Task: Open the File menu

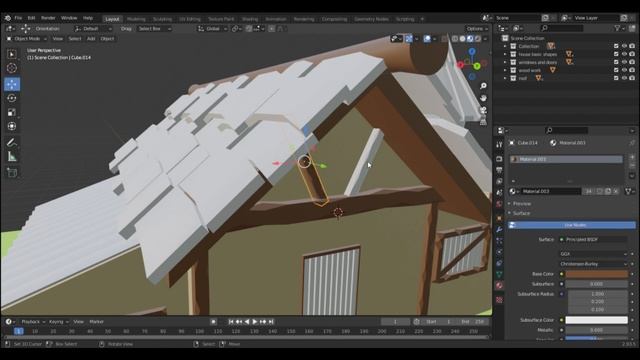Action: pyautogui.click(x=18, y=18)
